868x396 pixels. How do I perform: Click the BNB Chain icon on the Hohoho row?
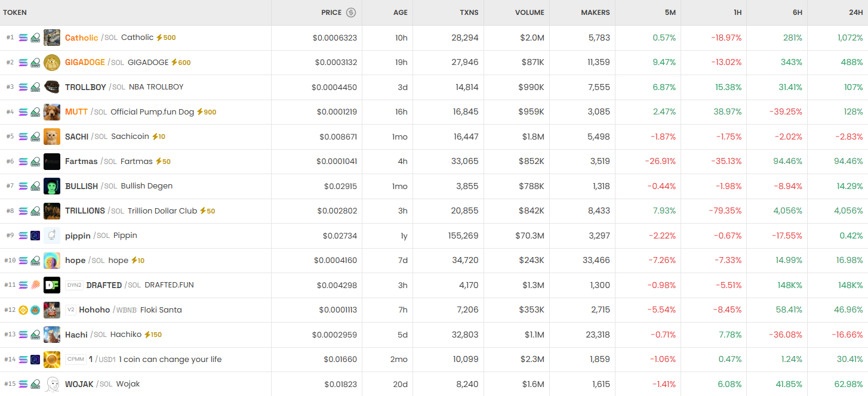point(23,310)
